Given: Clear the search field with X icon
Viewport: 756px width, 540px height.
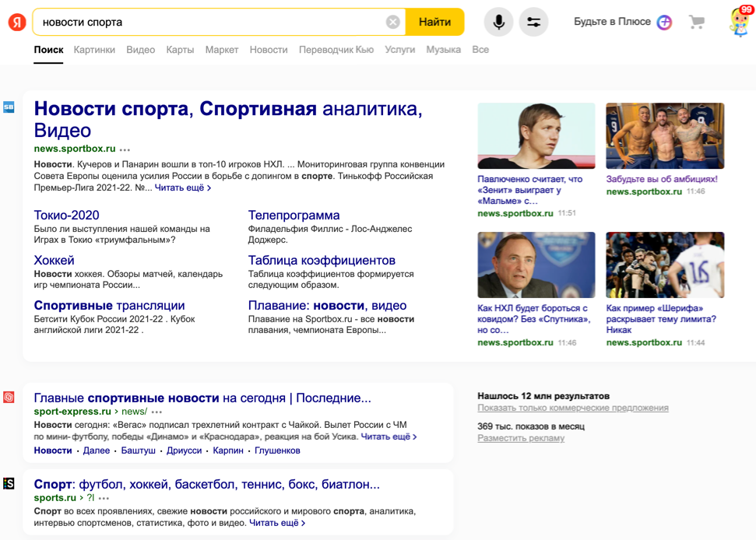Looking at the screenshot, I should (393, 22).
